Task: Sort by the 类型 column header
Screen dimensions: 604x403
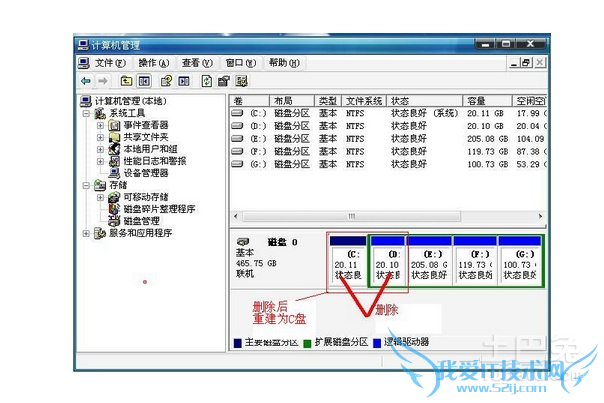Action: (328, 101)
